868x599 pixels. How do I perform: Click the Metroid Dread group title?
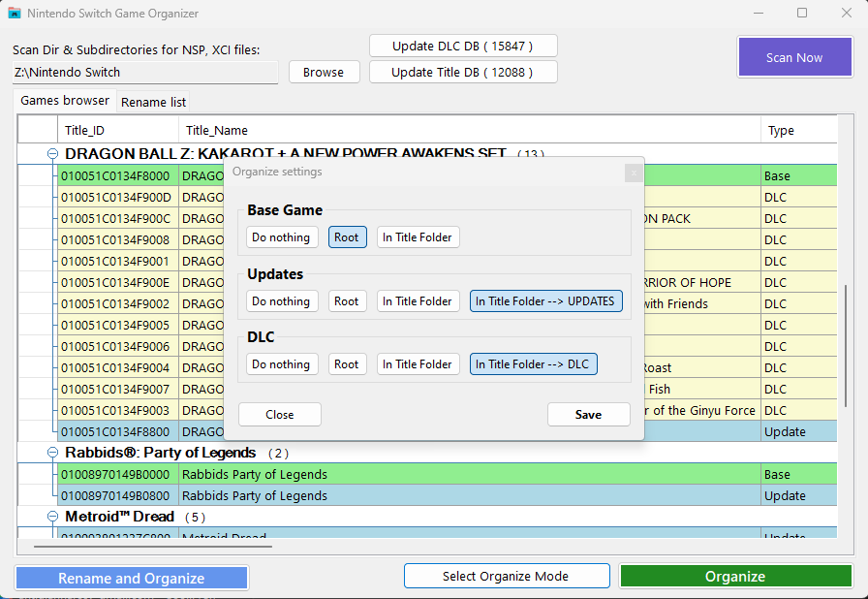[119, 517]
